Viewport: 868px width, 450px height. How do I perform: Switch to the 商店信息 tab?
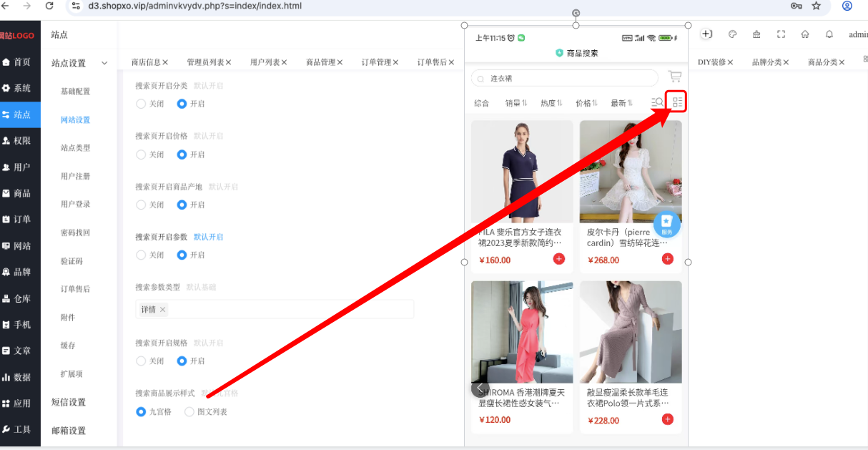(146, 62)
